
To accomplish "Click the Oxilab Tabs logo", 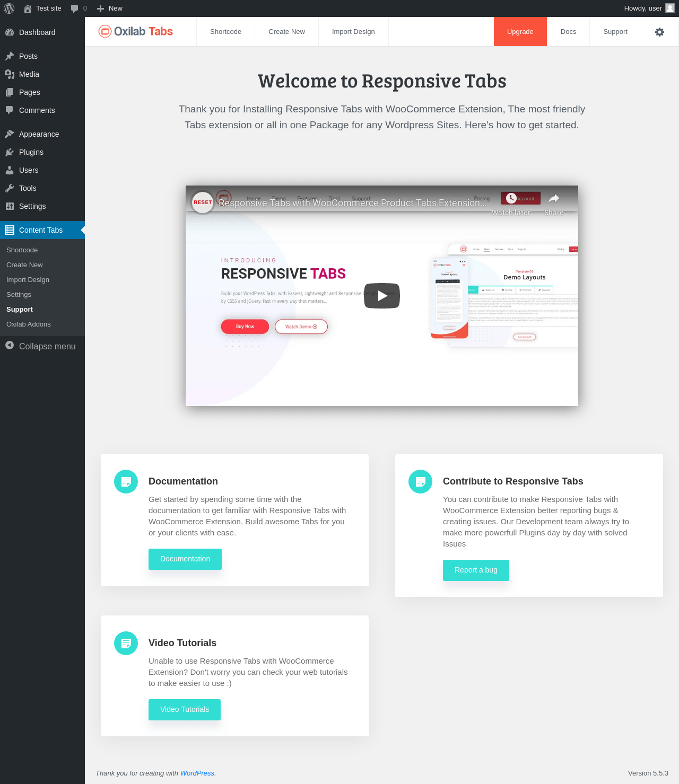I will tap(136, 31).
